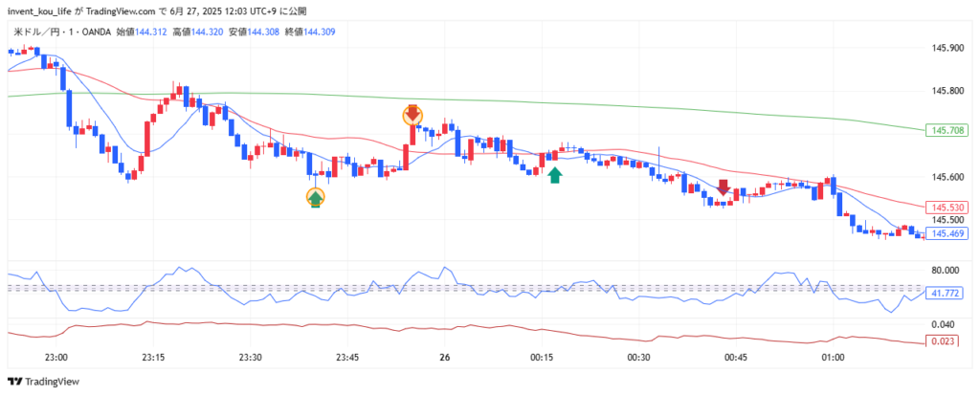Click the 23:30 time axis label
The width and height of the screenshot is (980, 395).
250,358
